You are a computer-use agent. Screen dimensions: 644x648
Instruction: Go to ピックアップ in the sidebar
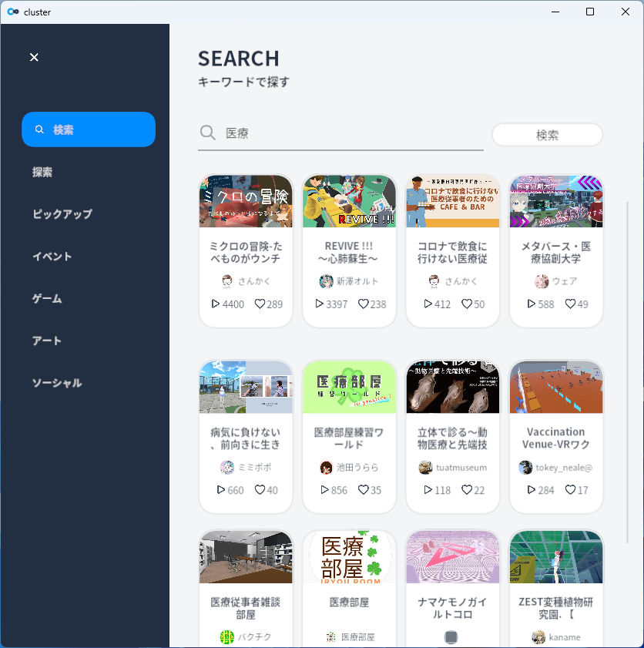click(62, 214)
